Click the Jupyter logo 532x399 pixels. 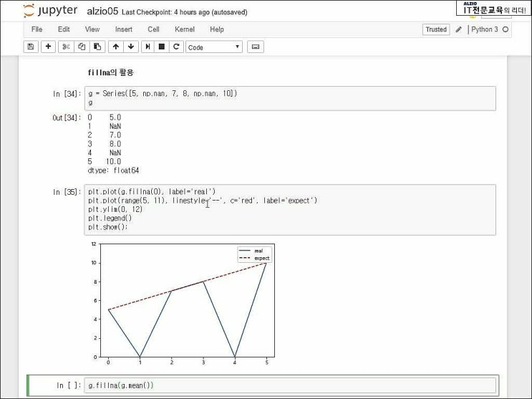click(x=50, y=11)
